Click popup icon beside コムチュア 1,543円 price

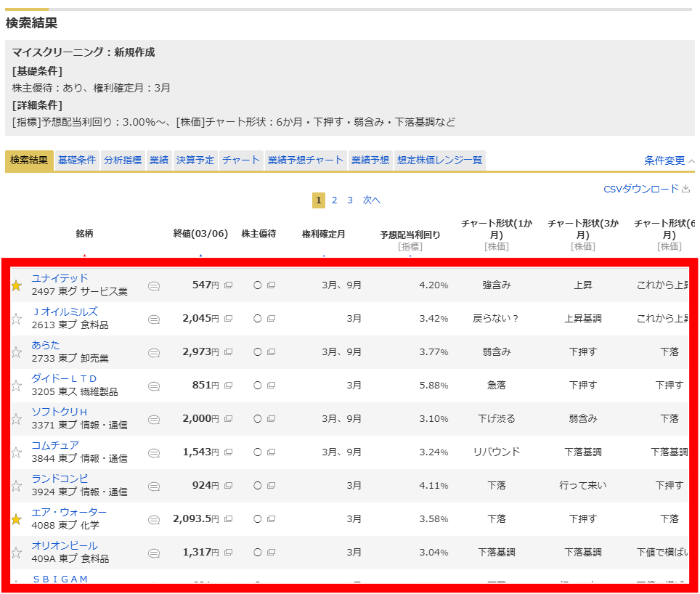pyautogui.click(x=228, y=452)
